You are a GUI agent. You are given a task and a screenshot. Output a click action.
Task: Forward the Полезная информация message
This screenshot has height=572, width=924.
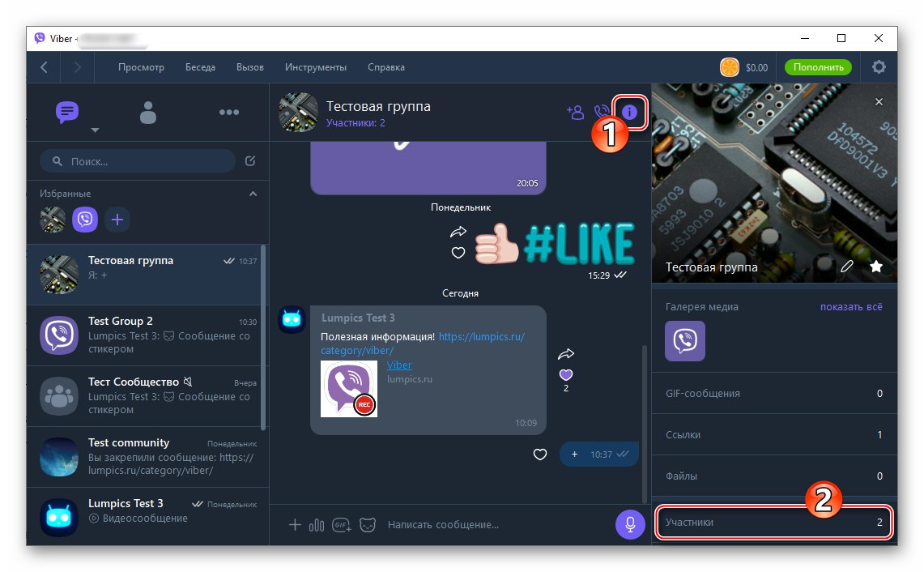[x=566, y=354]
